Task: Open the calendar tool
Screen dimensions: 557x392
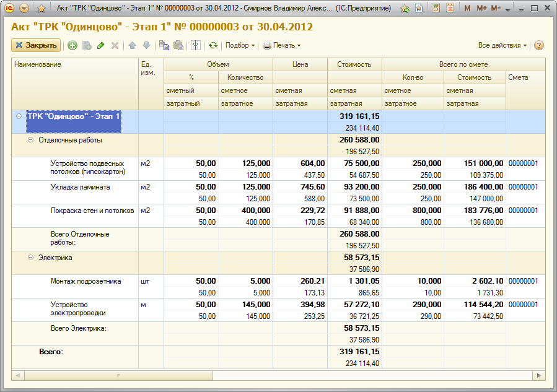Action: 450,8
